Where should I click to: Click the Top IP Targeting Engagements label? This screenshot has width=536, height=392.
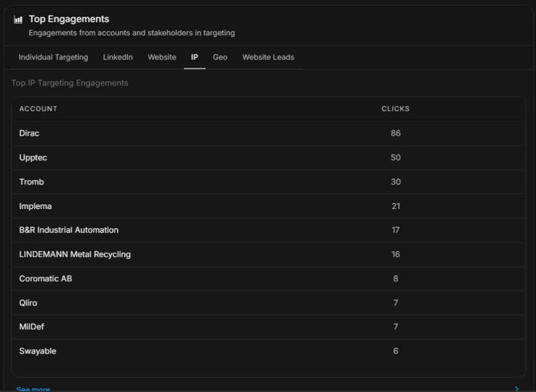(69, 83)
